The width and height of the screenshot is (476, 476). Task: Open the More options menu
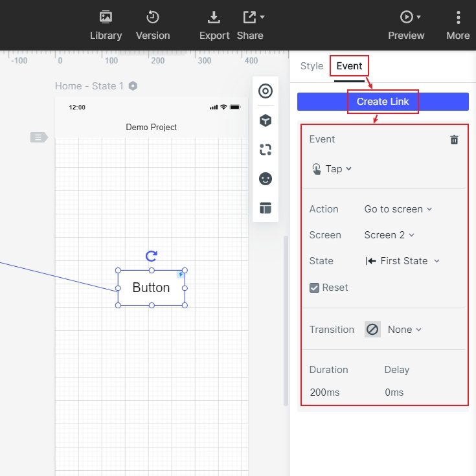click(458, 25)
